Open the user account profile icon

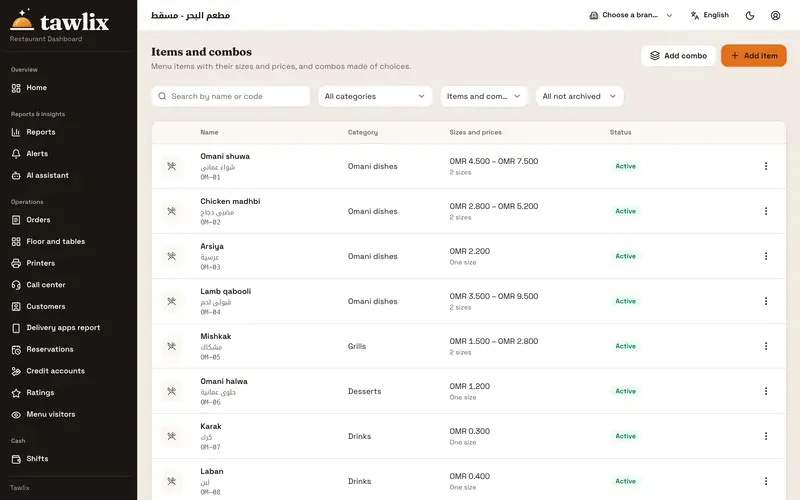click(x=776, y=15)
